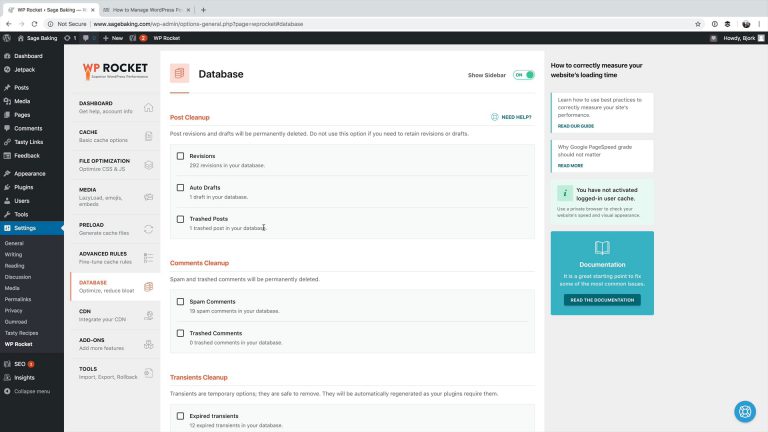The width and height of the screenshot is (768, 432).
Task: Check the Expired transients checkbox
Action: 180,416
